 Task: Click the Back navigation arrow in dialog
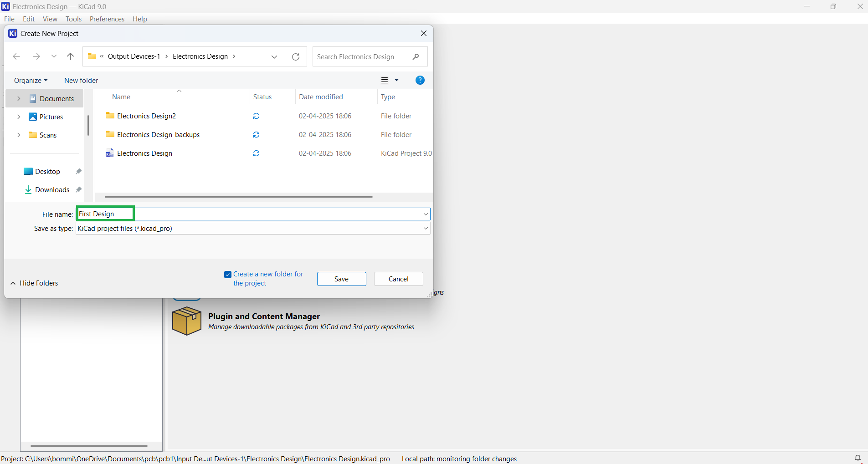click(x=16, y=56)
